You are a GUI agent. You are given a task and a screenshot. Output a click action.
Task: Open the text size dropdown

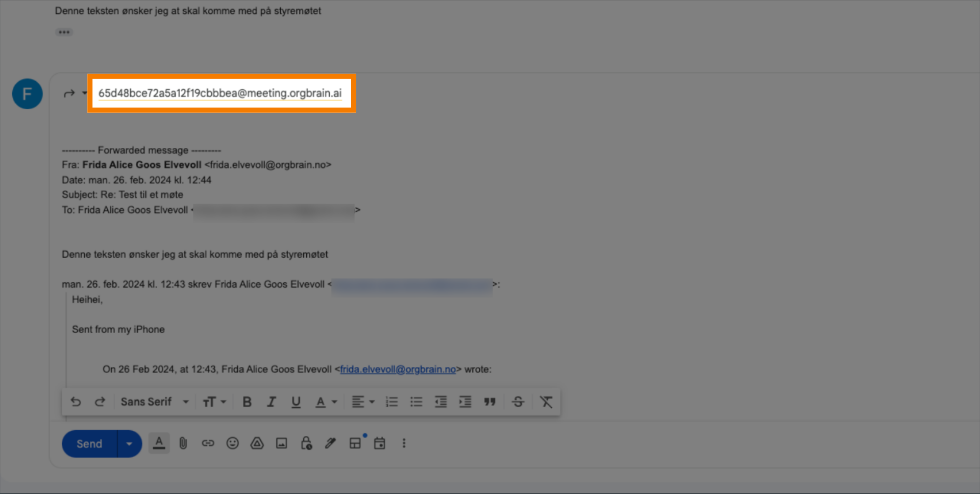[x=214, y=402]
